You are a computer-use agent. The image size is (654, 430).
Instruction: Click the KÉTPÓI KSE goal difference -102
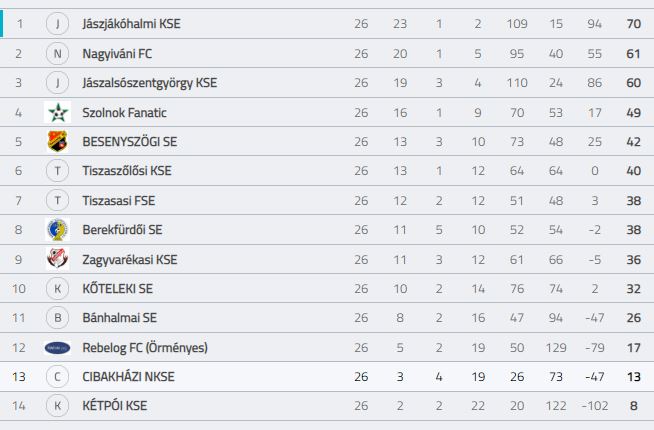[x=595, y=406]
